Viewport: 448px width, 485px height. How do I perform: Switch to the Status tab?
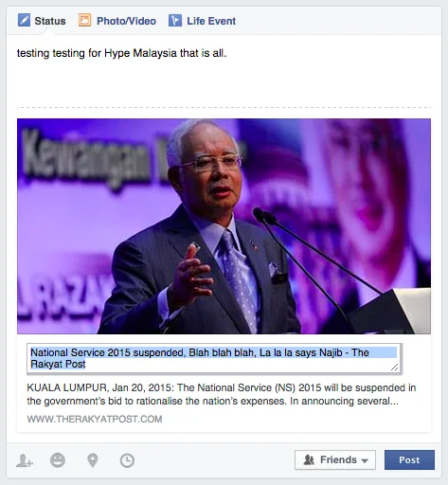coord(42,21)
